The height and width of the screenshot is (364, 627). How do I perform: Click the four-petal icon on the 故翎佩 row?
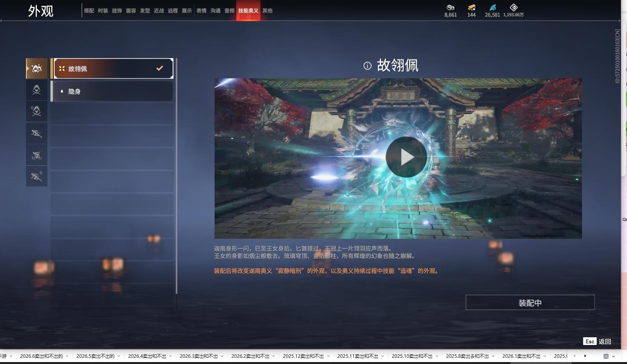[62, 69]
